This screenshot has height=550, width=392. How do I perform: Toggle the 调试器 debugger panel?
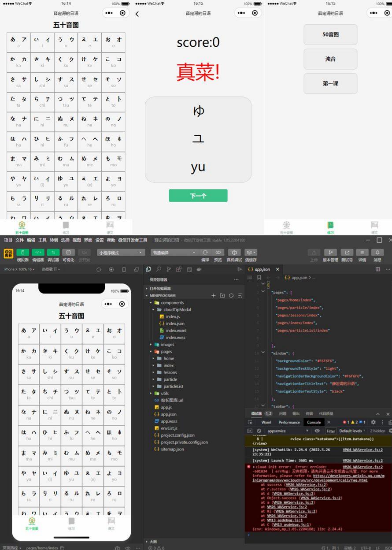click(x=53, y=252)
